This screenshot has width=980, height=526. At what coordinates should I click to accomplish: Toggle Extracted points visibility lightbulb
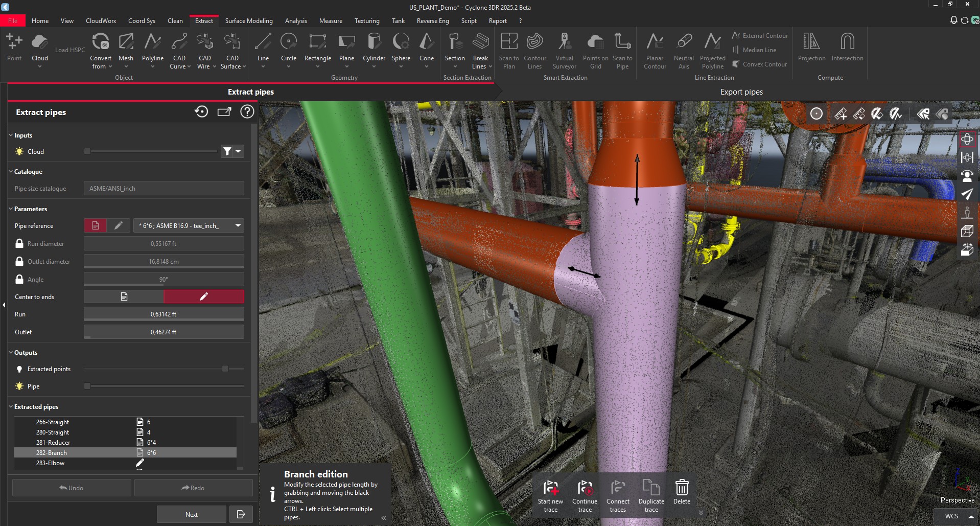(19, 369)
